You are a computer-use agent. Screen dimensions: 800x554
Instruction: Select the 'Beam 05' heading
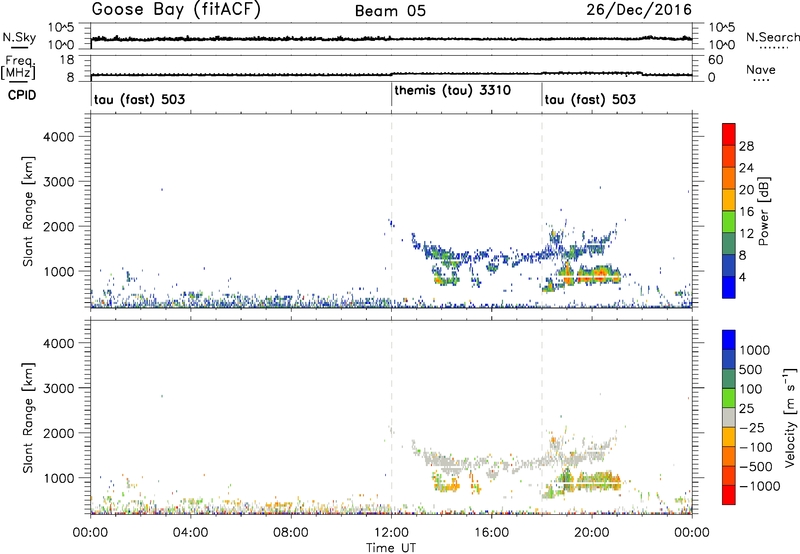coord(390,11)
